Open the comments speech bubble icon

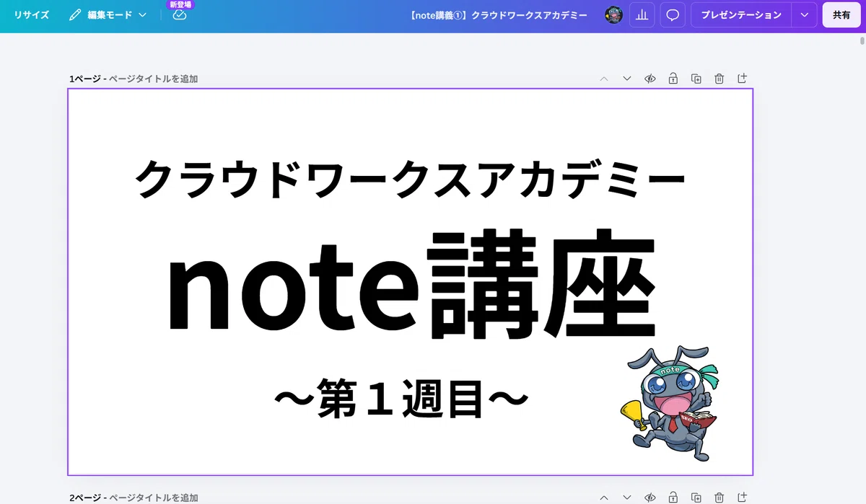click(673, 15)
